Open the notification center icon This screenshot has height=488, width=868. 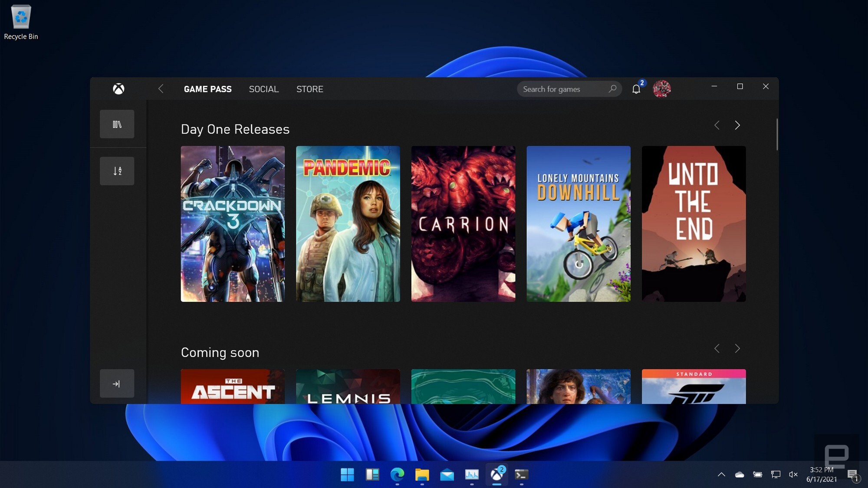853,475
